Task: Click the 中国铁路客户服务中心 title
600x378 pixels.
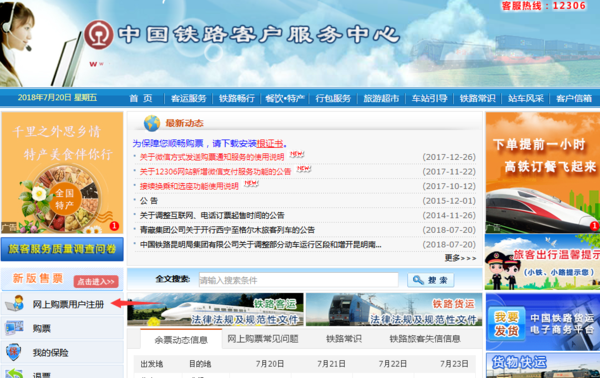Action: [x=259, y=34]
